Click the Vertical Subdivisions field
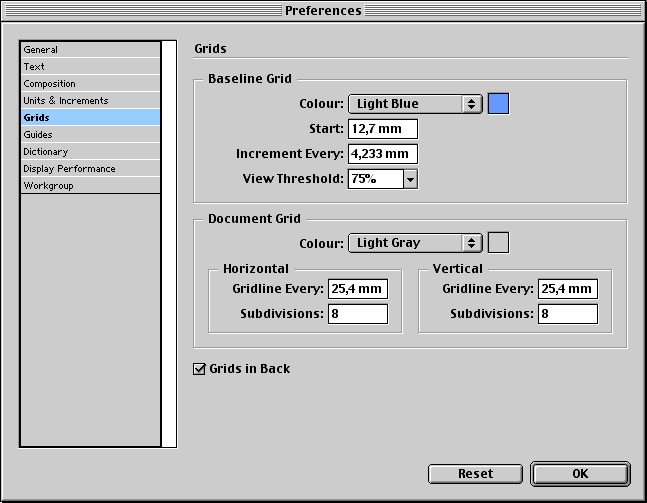 point(568,314)
